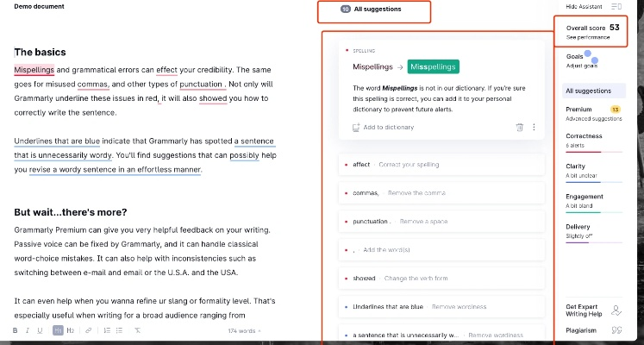Click Add to dictionary
Screen dimensions: 644x345
383,128
